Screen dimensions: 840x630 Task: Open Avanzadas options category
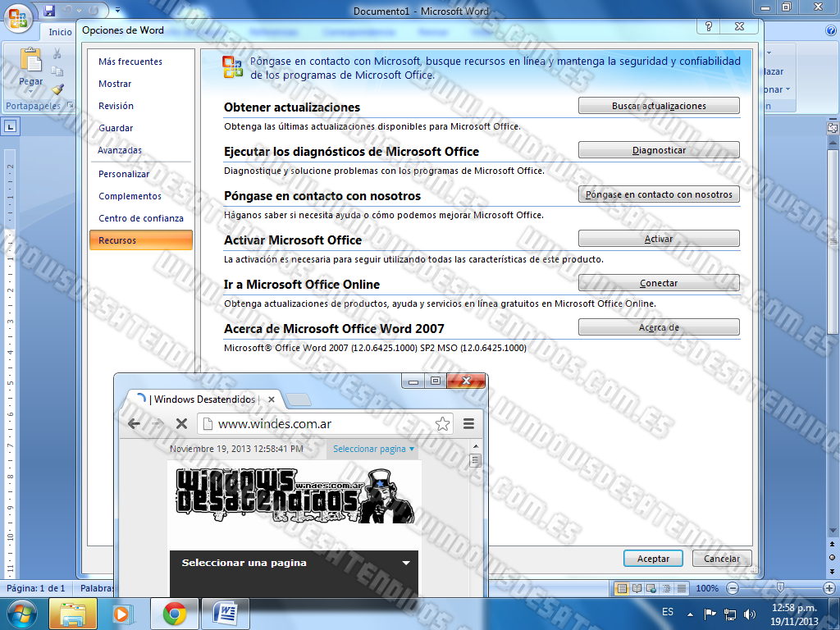point(120,150)
